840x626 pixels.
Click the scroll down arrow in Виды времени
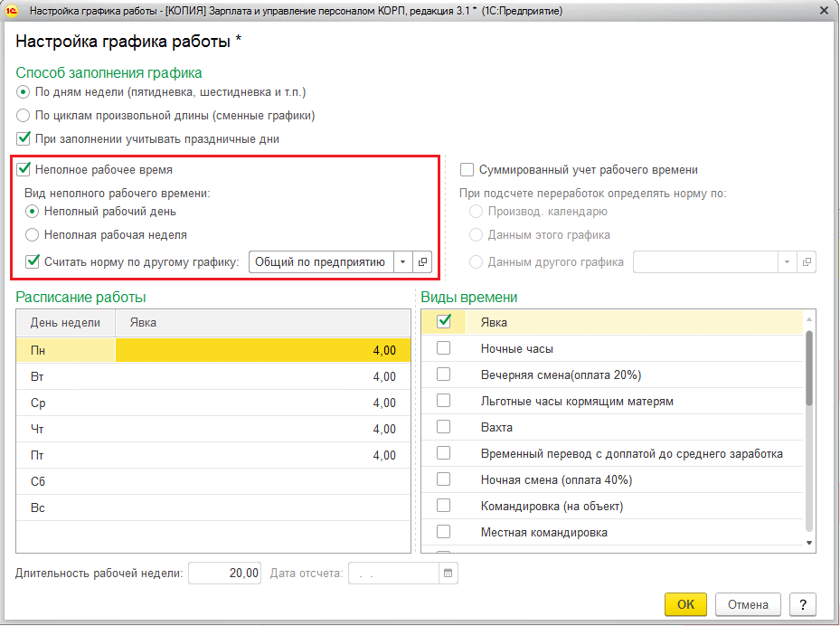tap(809, 543)
